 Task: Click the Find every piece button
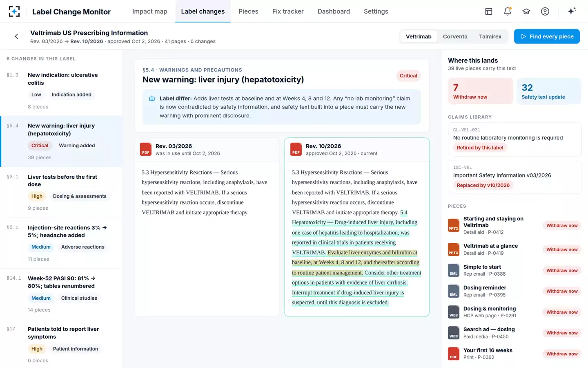(547, 36)
